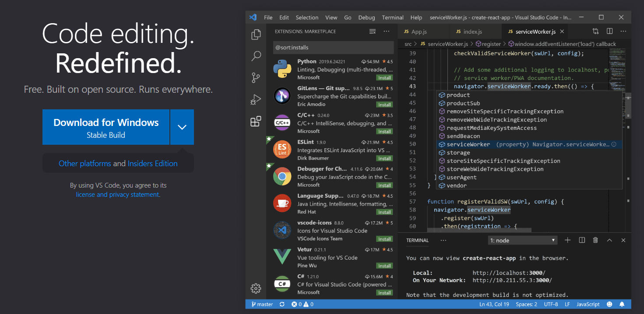The height and width of the screenshot is (314, 644).
Task: Open the Edit menu
Action: [284, 17]
